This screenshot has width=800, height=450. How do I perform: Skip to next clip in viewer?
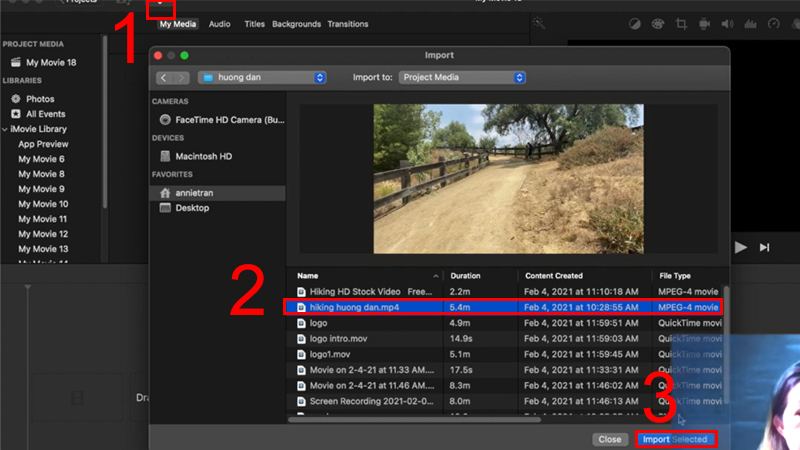(764, 247)
